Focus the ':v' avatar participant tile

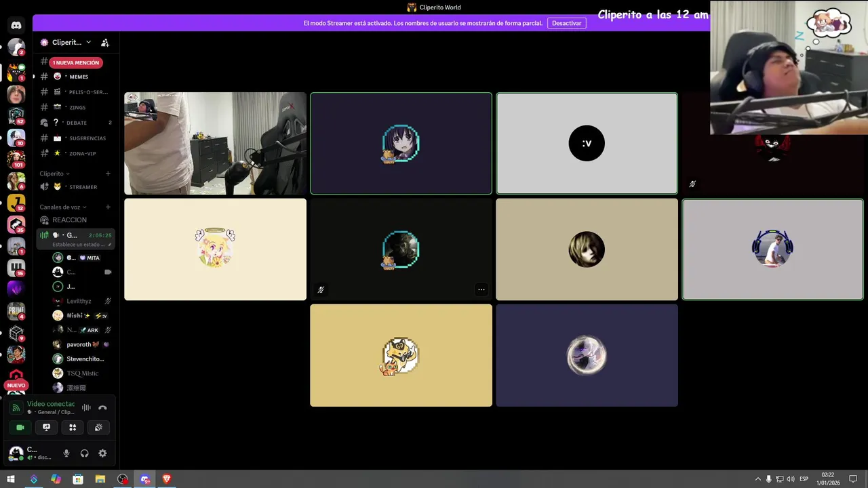coord(587,144)
